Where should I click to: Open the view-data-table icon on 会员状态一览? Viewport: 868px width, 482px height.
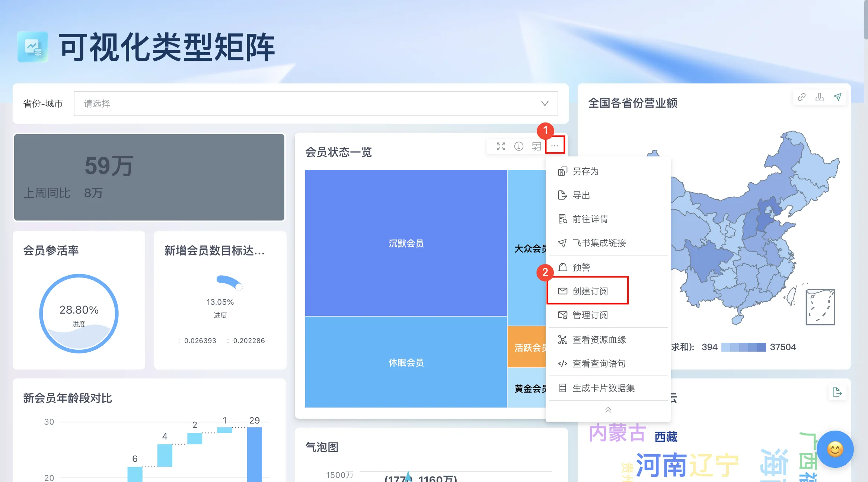pos(536,146)
